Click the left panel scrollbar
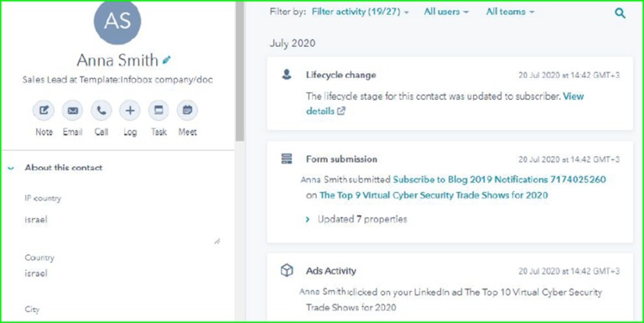The height and width of the screenshot is (323, 644). click(x=240, y=72)
